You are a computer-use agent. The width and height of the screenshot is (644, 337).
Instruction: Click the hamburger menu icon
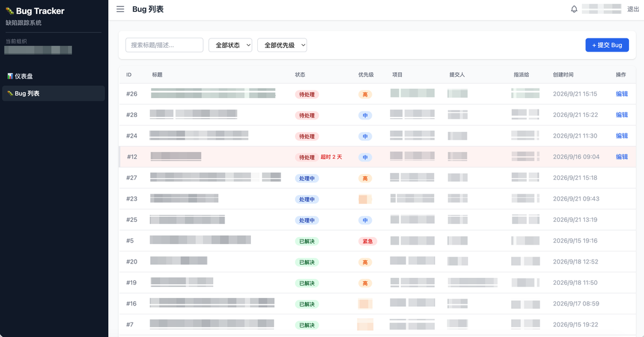point(120,9)
